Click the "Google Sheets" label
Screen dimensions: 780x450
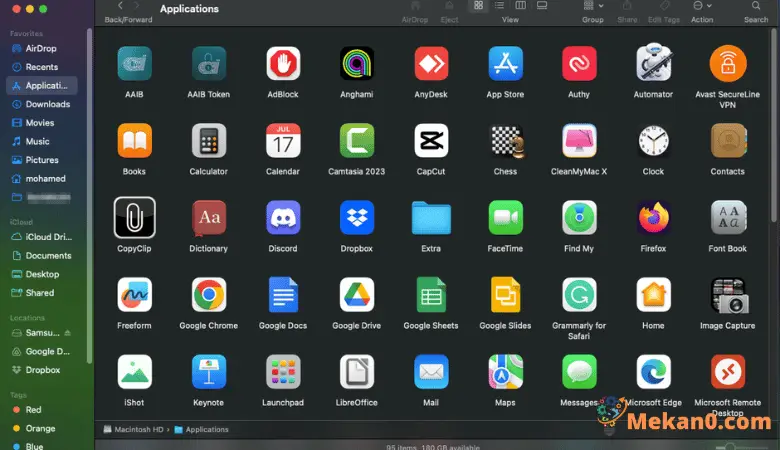tap(431, 326)
